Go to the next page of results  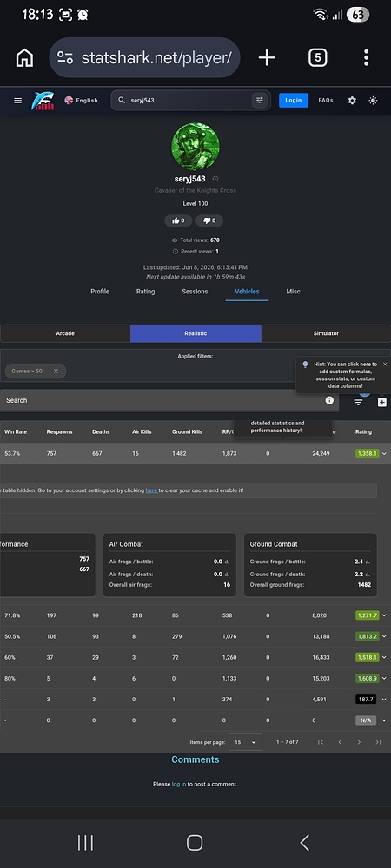click(359, 742)
